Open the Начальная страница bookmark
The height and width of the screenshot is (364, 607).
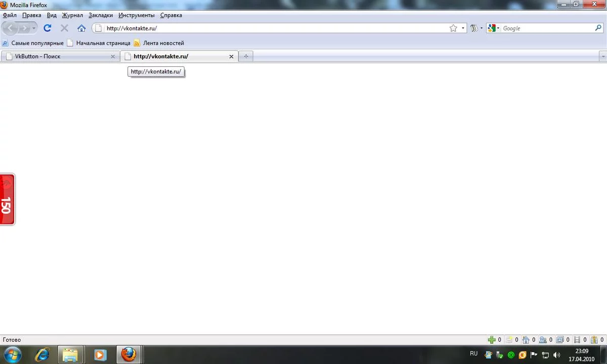coord(99,43)
